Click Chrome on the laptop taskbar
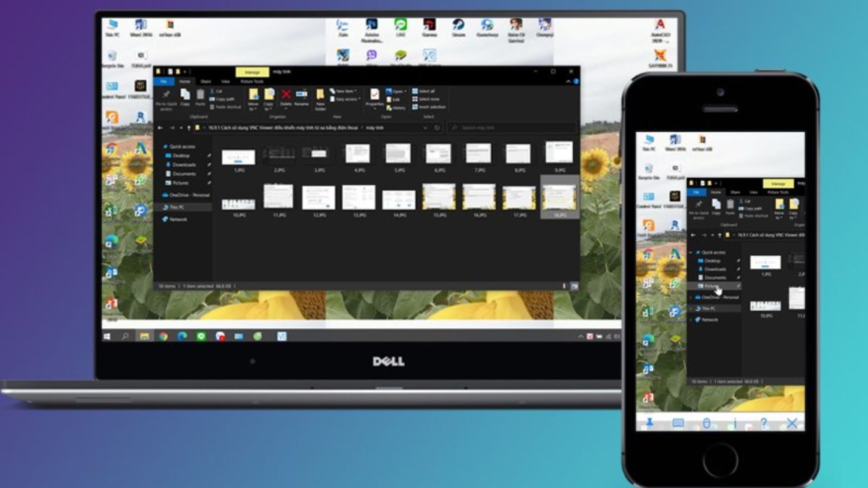This screenshot has width=868, height=488. (163, 336)
